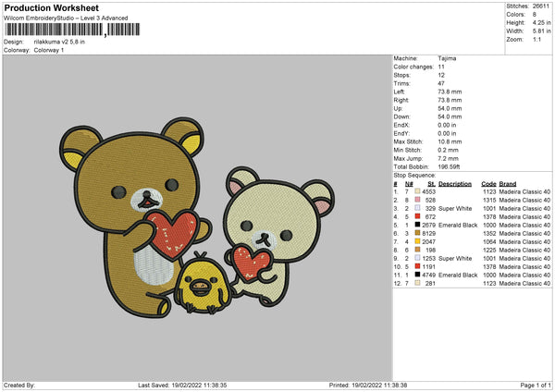The width and height of the screenshot is (555, 392).
Task: Click the cream swatch for stitch count 281
Action: click(x=417, y=283)
